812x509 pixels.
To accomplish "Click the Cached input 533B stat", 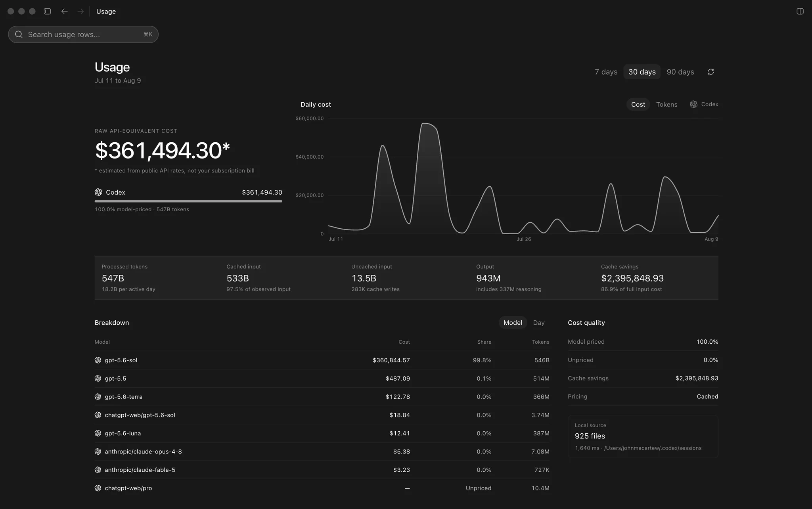I will point(259,278).
